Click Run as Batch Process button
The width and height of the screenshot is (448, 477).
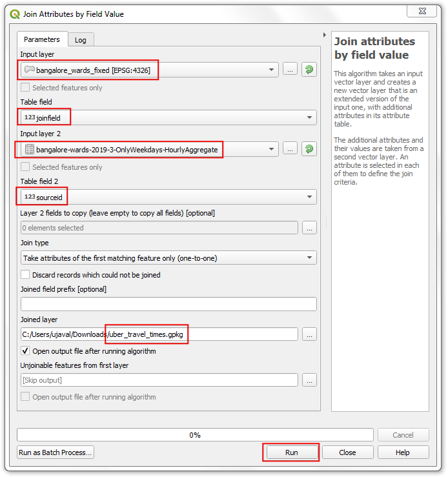click(x=56, y=452)
